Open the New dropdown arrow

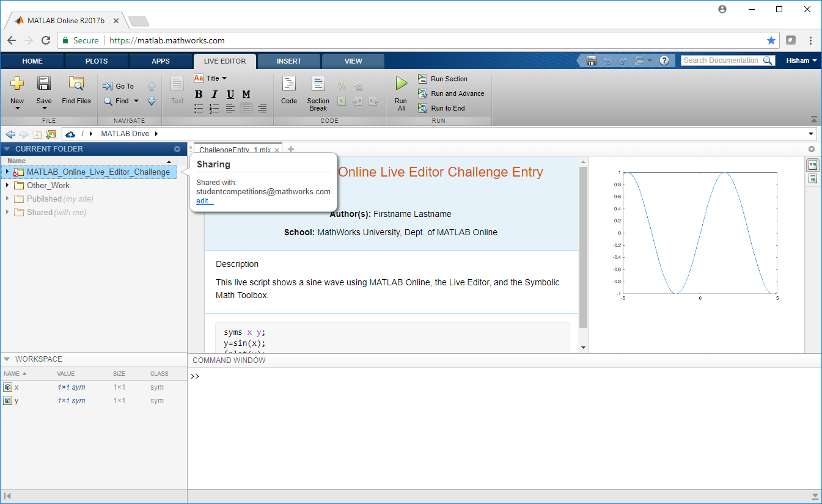(17, 109)
